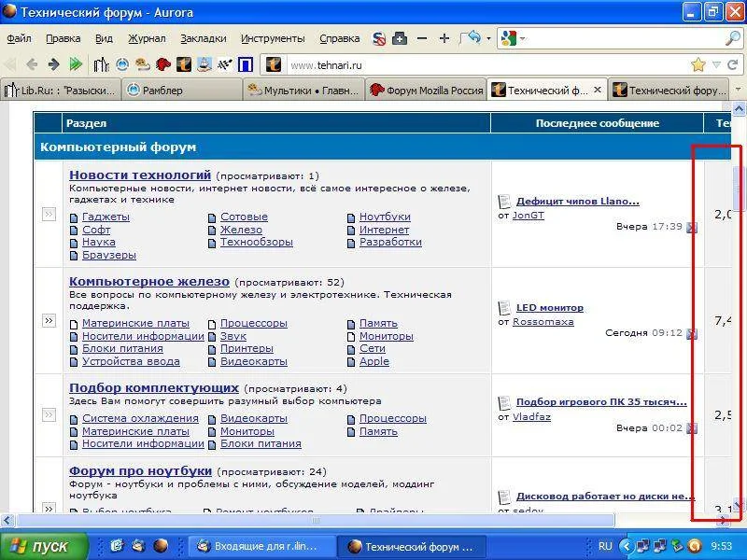Viewport: 747px width, 560px height.
Task: Click the magnifier search icon
Action: (733, 38)
